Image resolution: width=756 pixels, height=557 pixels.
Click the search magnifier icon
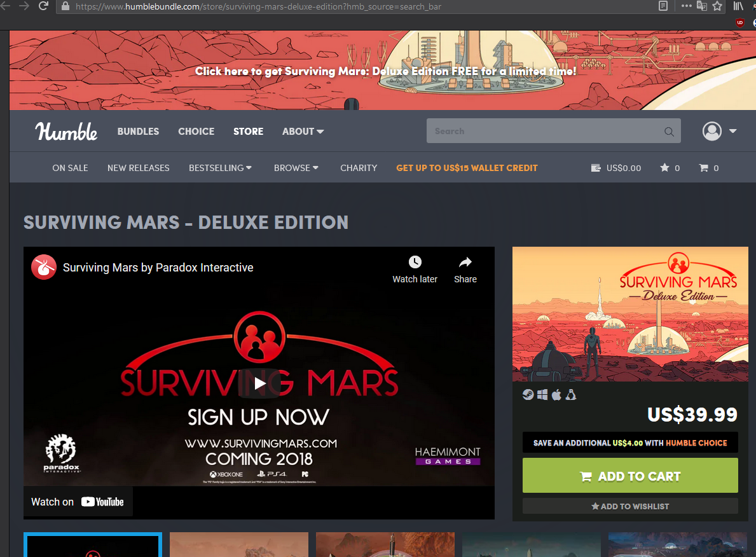[x=670, y=131]
